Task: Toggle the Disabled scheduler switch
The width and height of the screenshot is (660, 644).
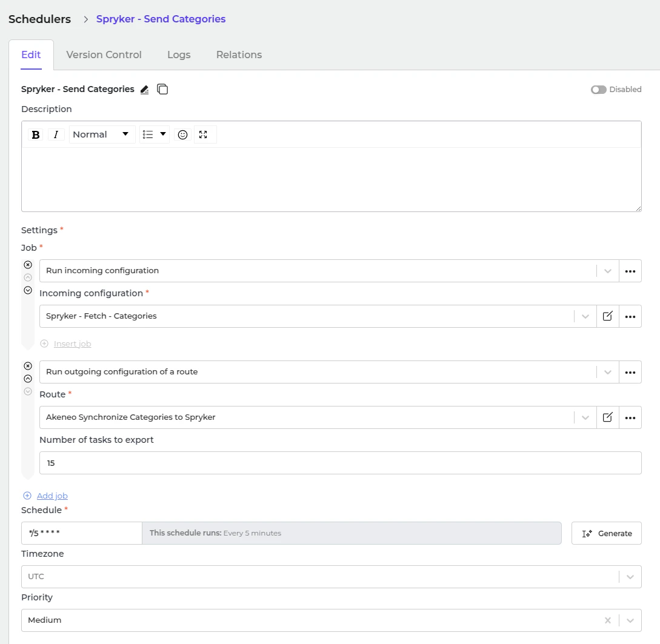Action: pos(599,90)
